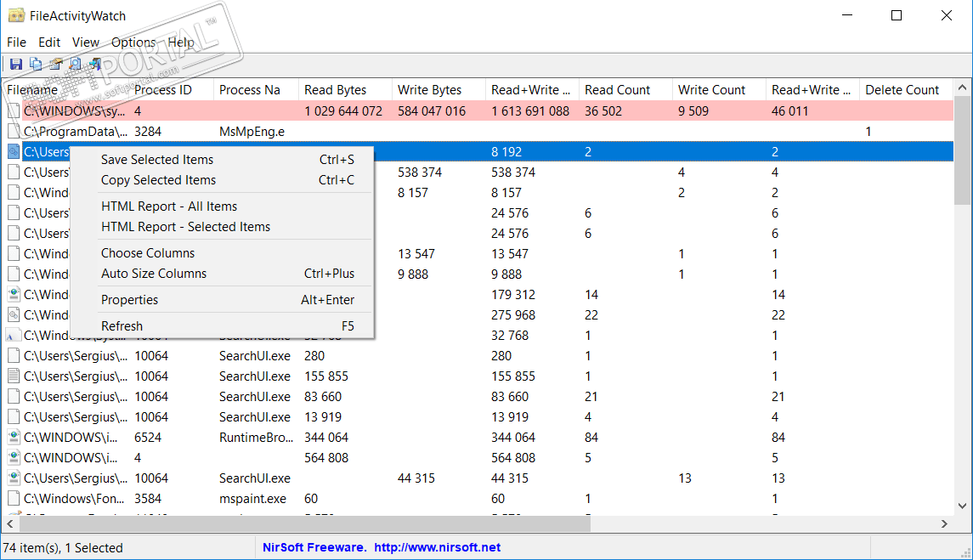The image size is (973, 560).
Task: Click vertical scrollbar down arrow
Action: (x=963, y=506)
